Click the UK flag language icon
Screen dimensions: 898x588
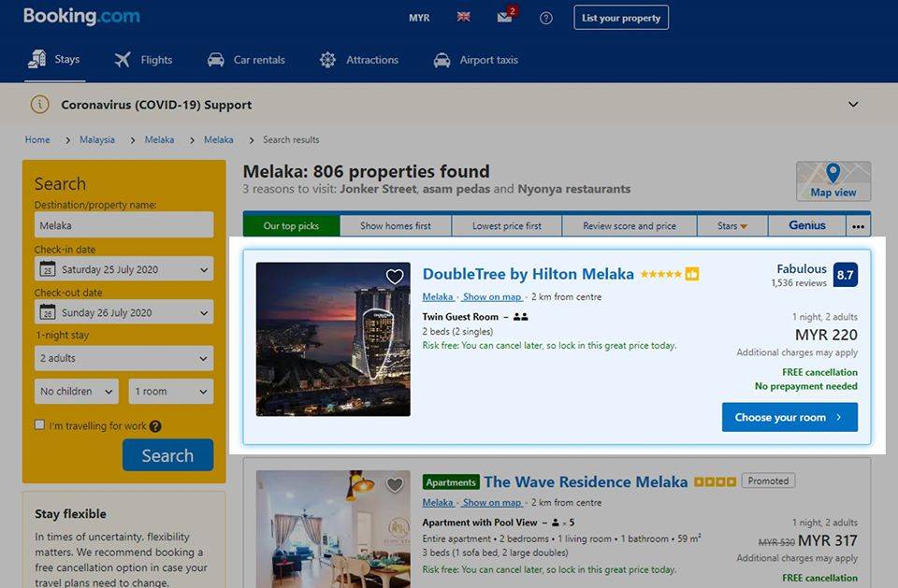tap(463, 17)
